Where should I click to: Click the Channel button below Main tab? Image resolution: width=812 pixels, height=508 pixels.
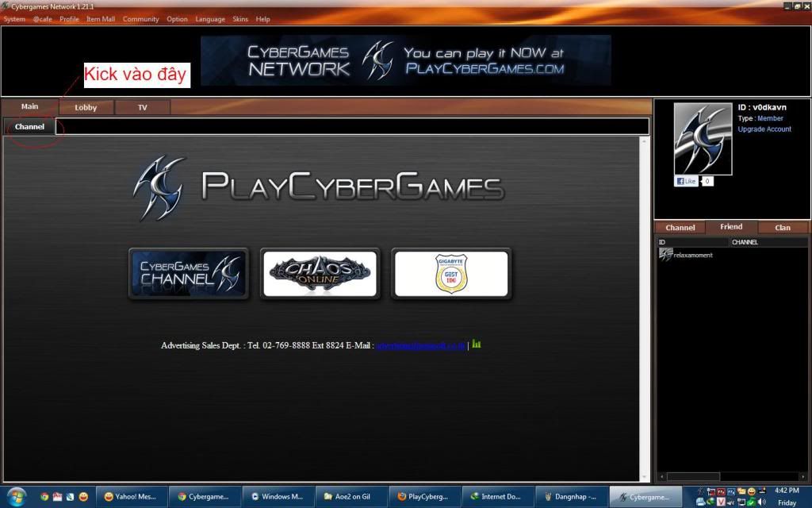pyautogui.click(x=29, y=126)
